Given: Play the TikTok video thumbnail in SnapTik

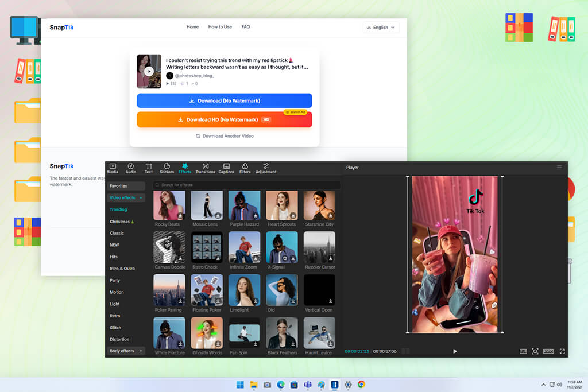Looking at the screenshot, I should (x=149, y=71).
